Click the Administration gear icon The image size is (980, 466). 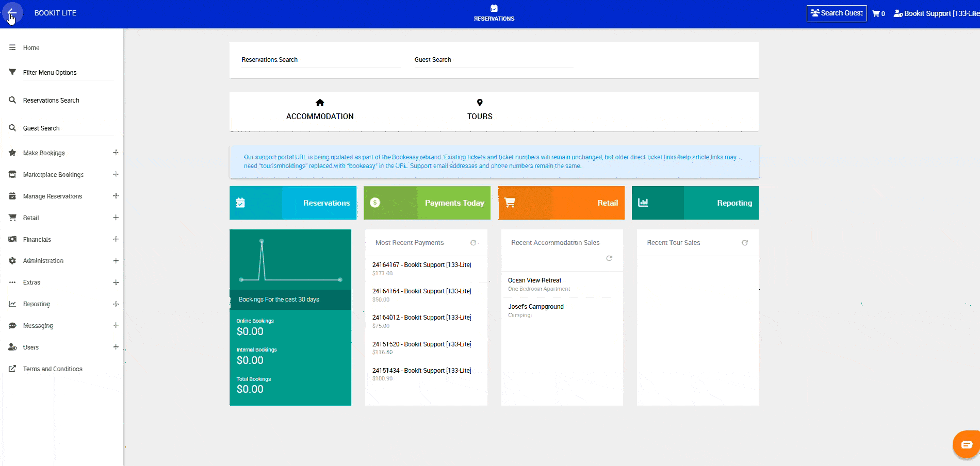click(x=12, y=261)
